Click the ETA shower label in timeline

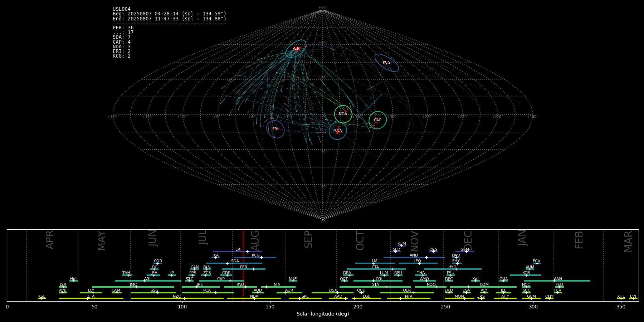91,297
